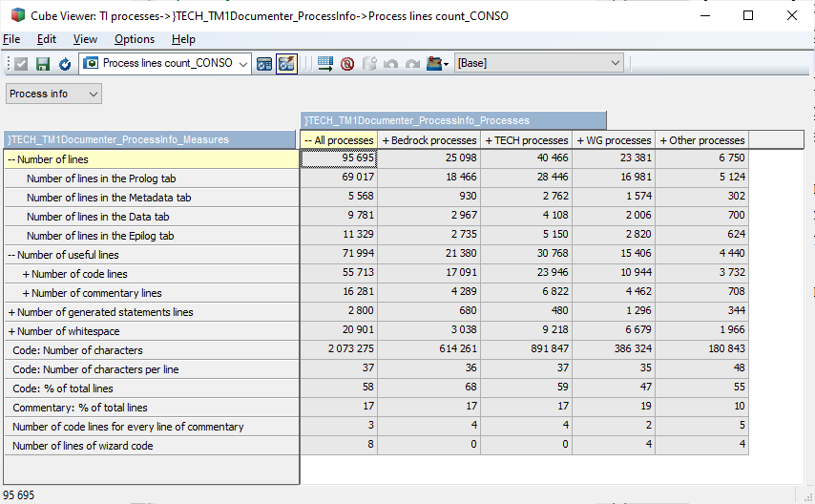
Task: Open the Process info title dimension dropdown
Action: click(x=93, y=94)
